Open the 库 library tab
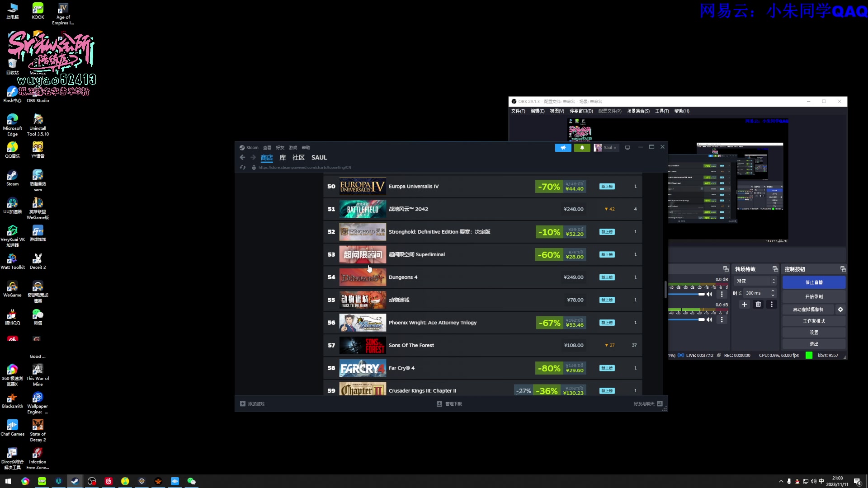 click(x=283, y=157)
